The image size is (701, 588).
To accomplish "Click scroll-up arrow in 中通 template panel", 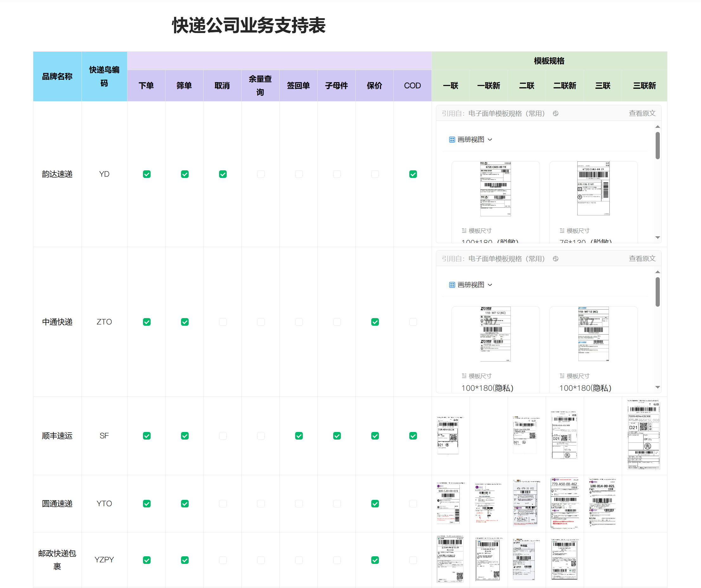I will click(657, 272).
